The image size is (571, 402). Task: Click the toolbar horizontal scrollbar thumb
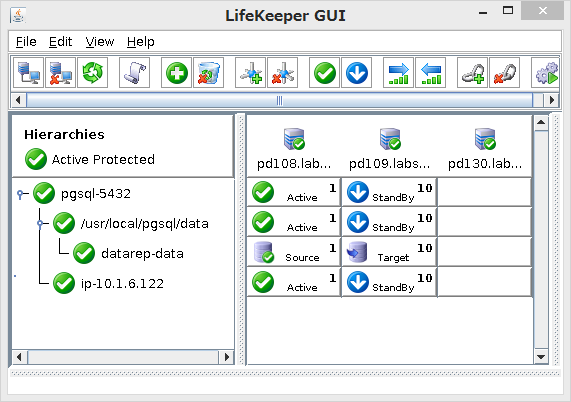tap(279, 100)
